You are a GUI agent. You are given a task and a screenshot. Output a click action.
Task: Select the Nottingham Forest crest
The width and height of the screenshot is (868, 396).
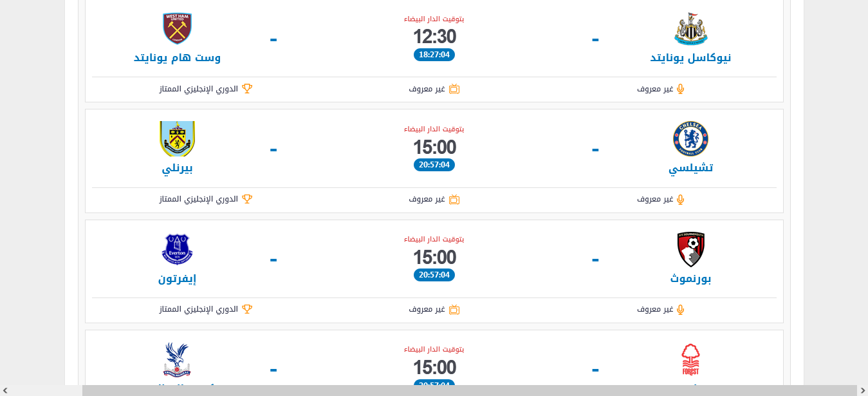(x=691, y=359)
